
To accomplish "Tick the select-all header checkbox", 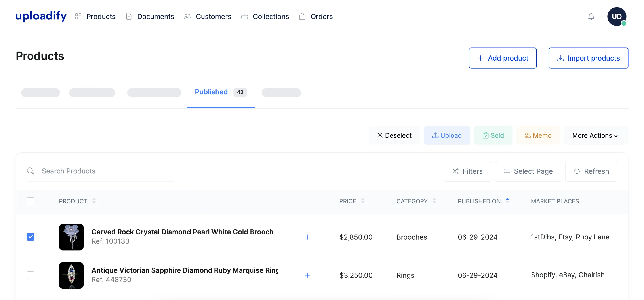I will [x=30, y=201].
